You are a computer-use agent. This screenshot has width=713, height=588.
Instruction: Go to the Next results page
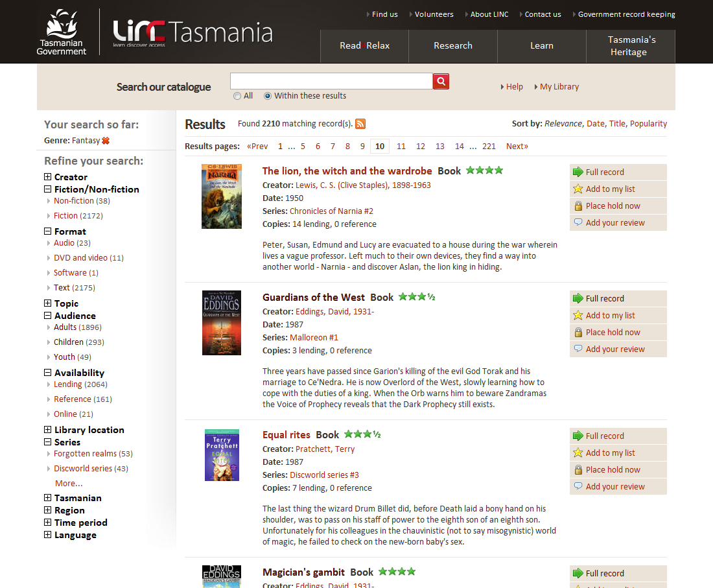point(517,146)
